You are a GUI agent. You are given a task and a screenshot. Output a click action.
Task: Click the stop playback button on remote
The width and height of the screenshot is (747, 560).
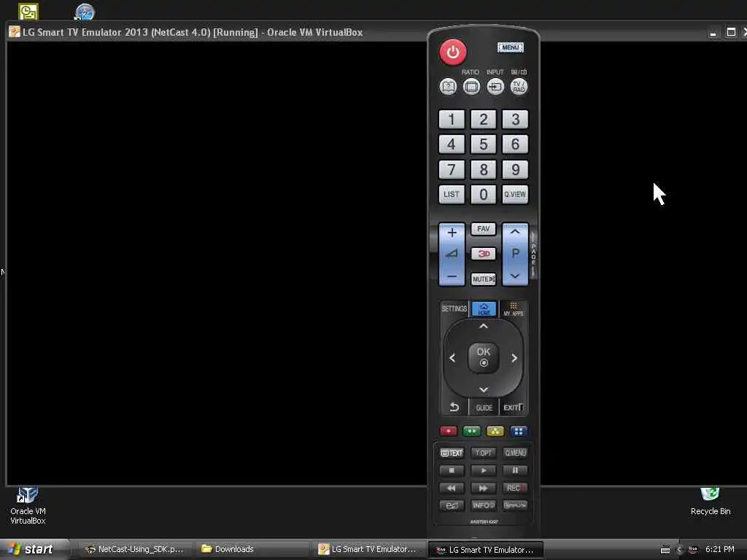click(x=452, y=470)
